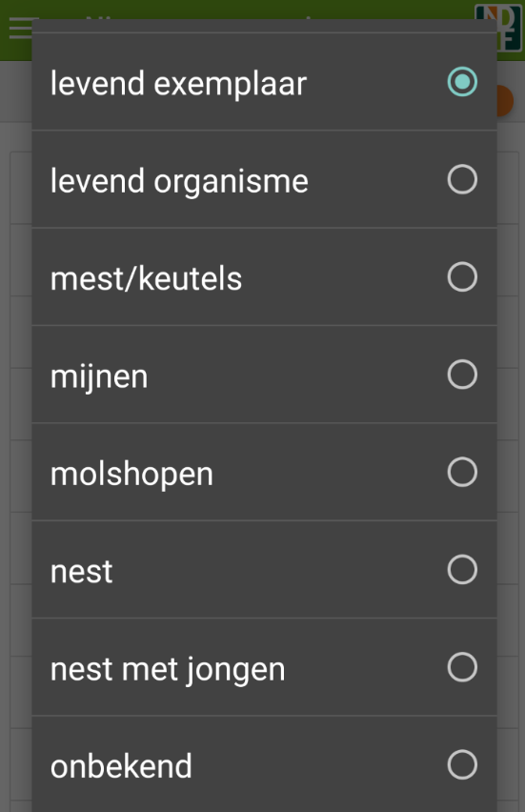Tap the NDFF logo icon
Viewport: 525px width, 812px height.
pyautogui.click(x=498, y=28)
